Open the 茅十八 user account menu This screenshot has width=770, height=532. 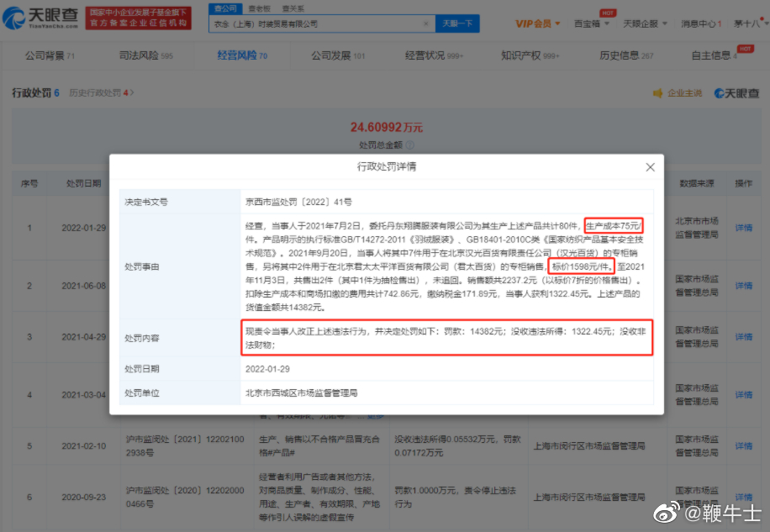point(751,24)
